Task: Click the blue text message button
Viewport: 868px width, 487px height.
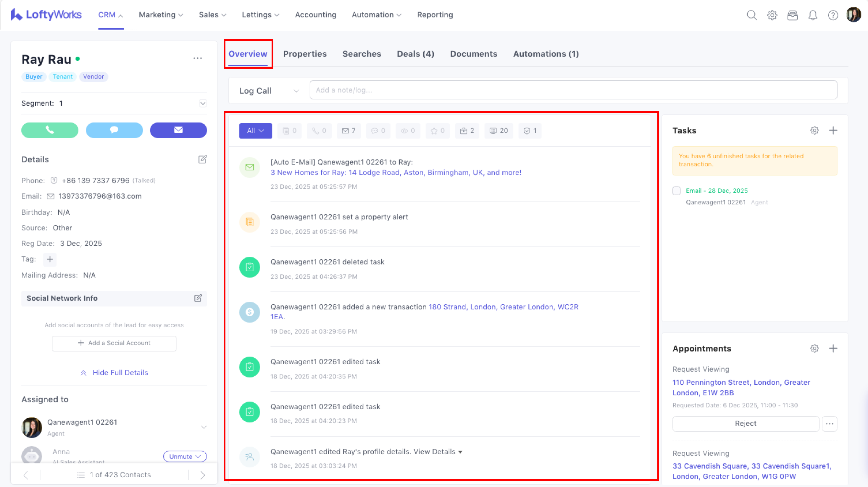Action: pyautogui.click(x=114, y=130)
